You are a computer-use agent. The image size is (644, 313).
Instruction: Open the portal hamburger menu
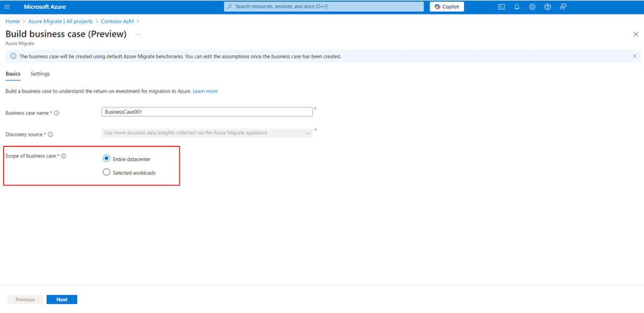tap(8, 6)
